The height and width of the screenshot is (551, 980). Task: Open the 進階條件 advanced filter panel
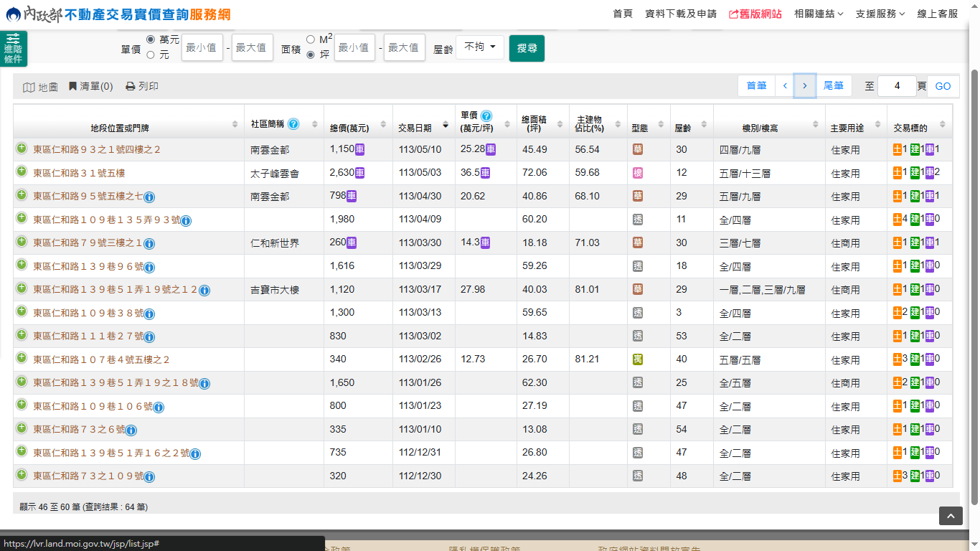click(13, 48)
